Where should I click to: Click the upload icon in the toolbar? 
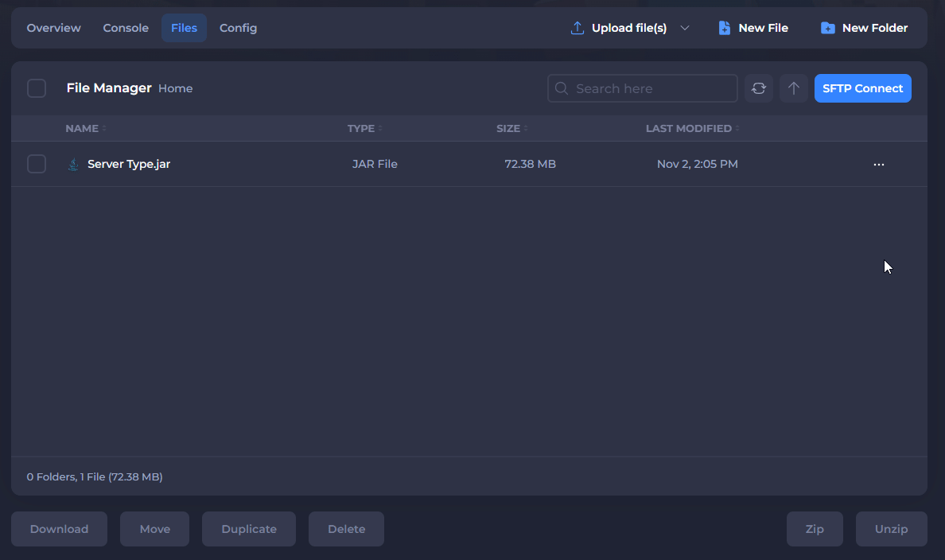(577, 28)
